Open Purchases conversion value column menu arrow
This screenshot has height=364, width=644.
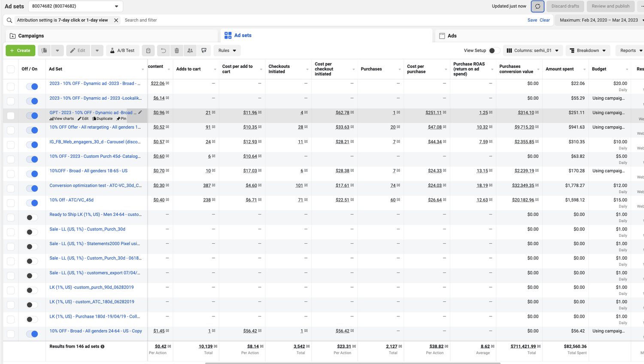[538, 70]
